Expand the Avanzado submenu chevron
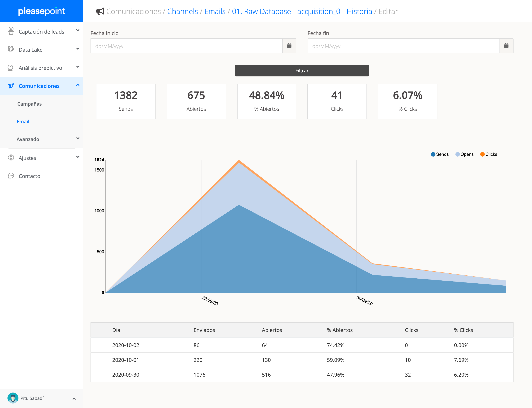The width and height of the screenshot is (532, 408). (78, 138)
